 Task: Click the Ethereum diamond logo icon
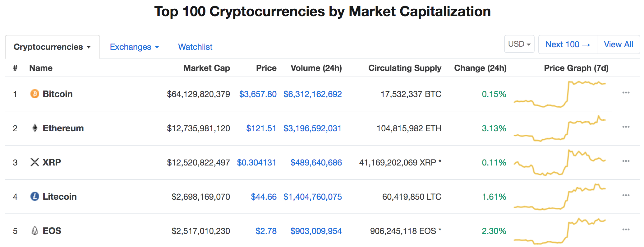pos(35,128)
